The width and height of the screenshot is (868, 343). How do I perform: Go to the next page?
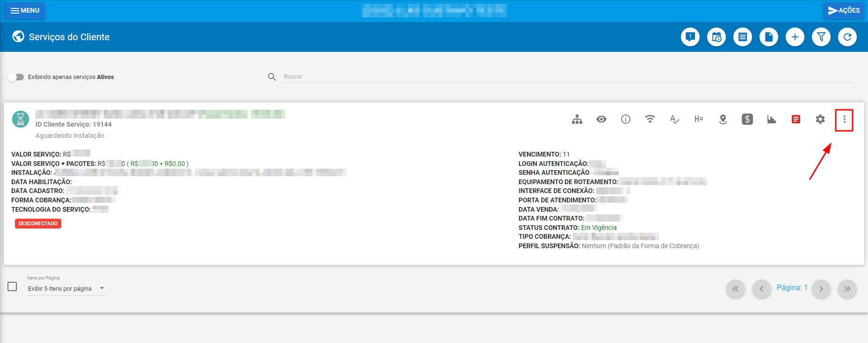tap(821, 289)
